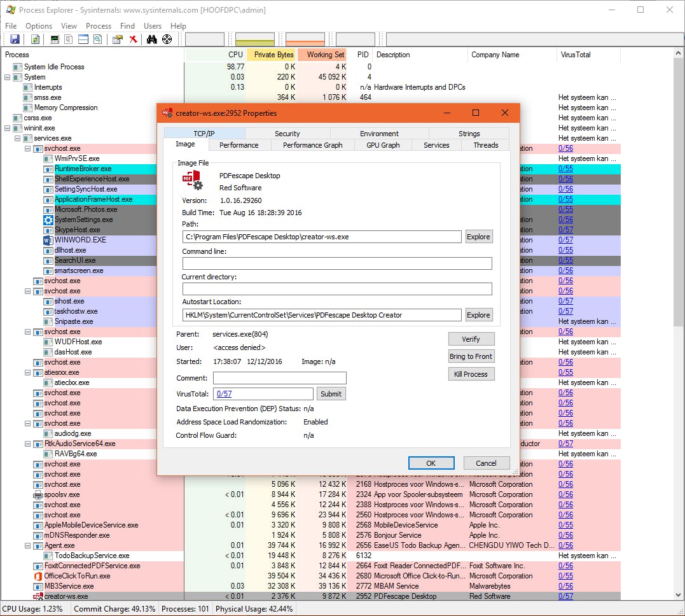Switch to the Security tab
This screenshot has height=616, width=685.
287,134
